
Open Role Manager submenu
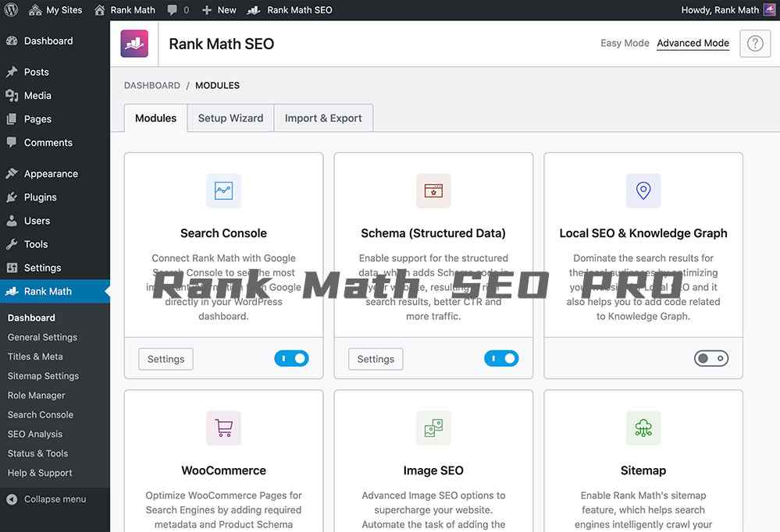[x=37, y=395]
